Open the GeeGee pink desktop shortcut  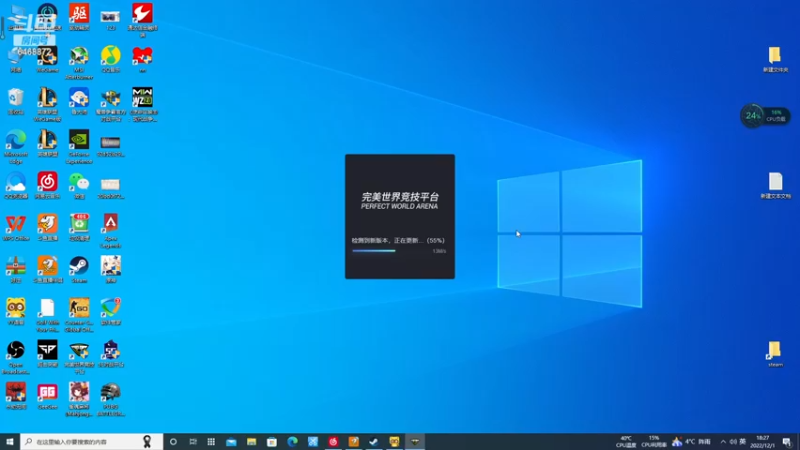pos(47,396)
